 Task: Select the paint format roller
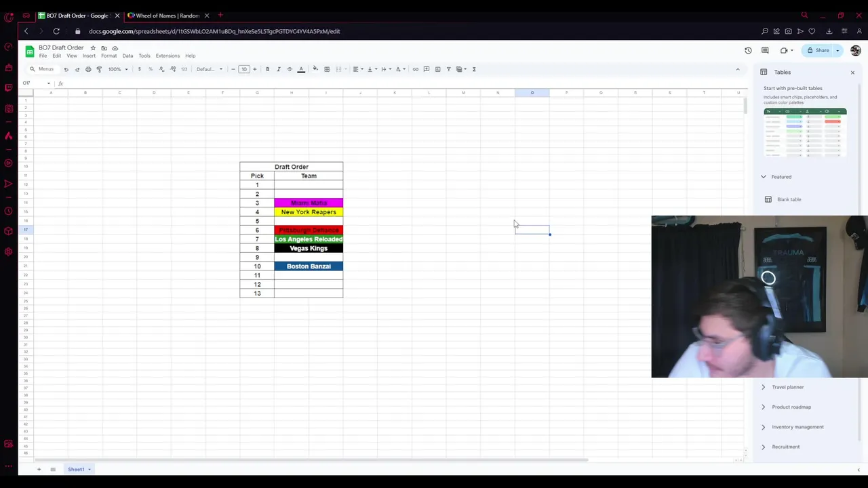[99, 69]
